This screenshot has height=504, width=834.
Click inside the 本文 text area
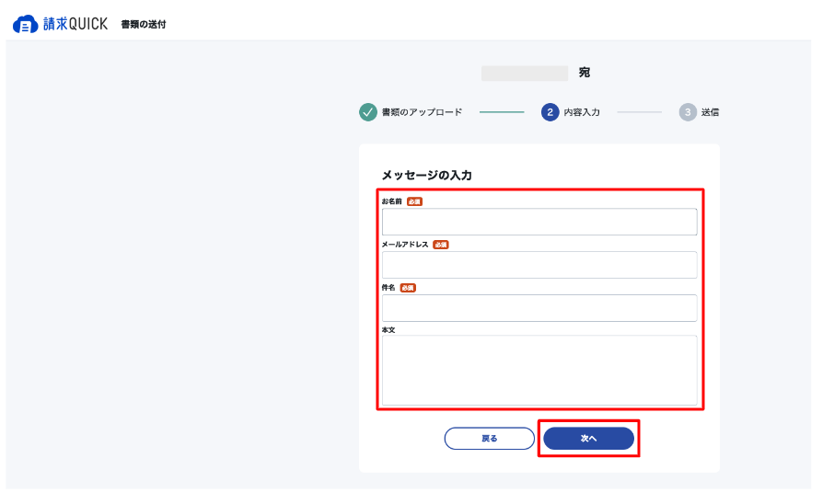[539, 370]
